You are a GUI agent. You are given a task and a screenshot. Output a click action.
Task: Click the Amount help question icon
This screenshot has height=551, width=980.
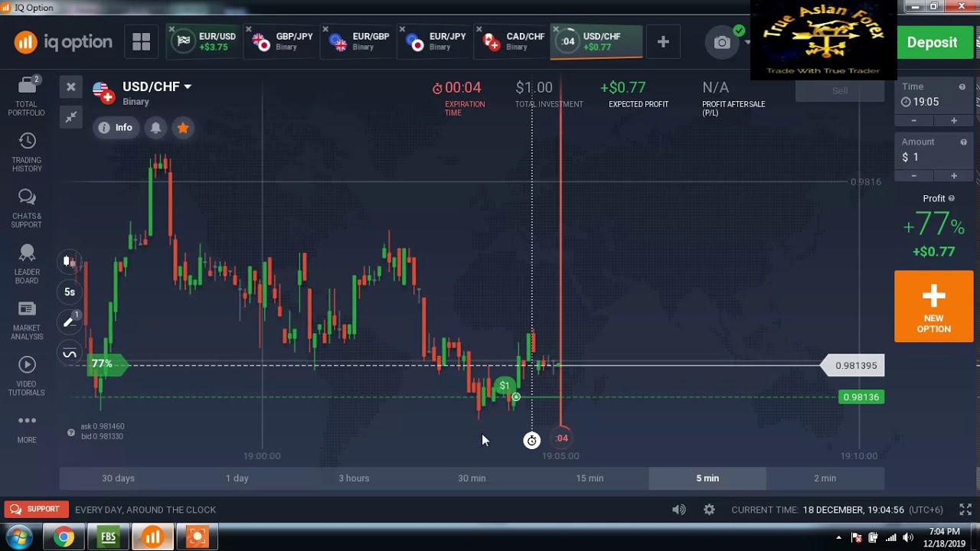tap(964, 142)
